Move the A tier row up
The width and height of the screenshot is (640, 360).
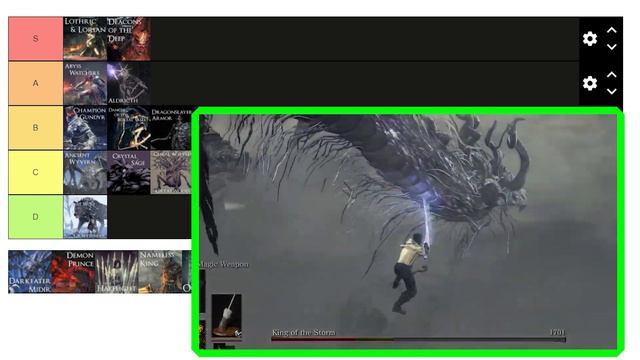[611, 75]
